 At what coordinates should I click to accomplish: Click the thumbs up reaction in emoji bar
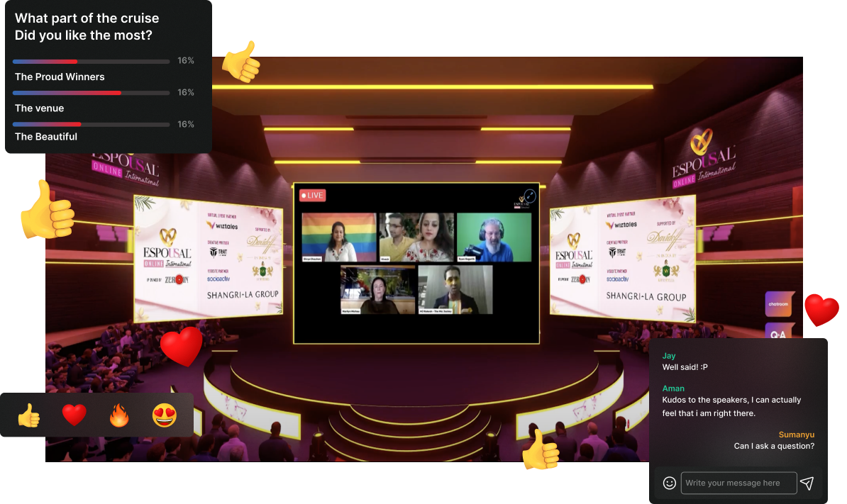28,415
